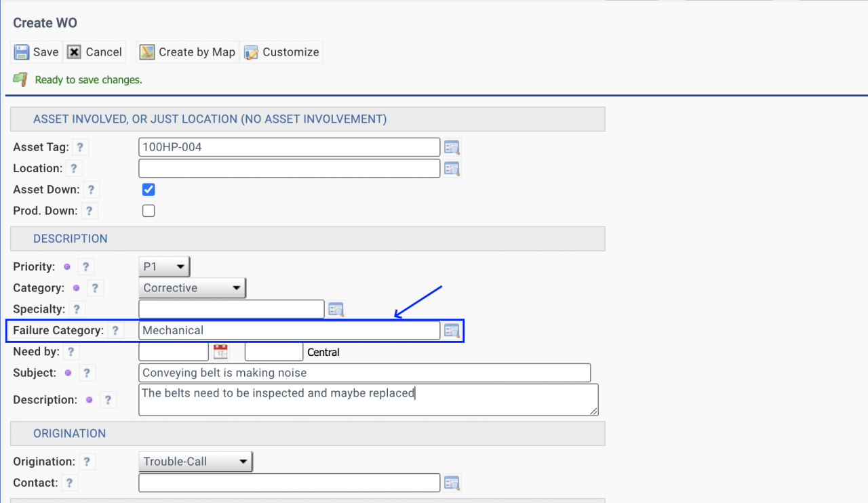Click the help icon beside Description

pyautogui.click(x=108, y=400)
